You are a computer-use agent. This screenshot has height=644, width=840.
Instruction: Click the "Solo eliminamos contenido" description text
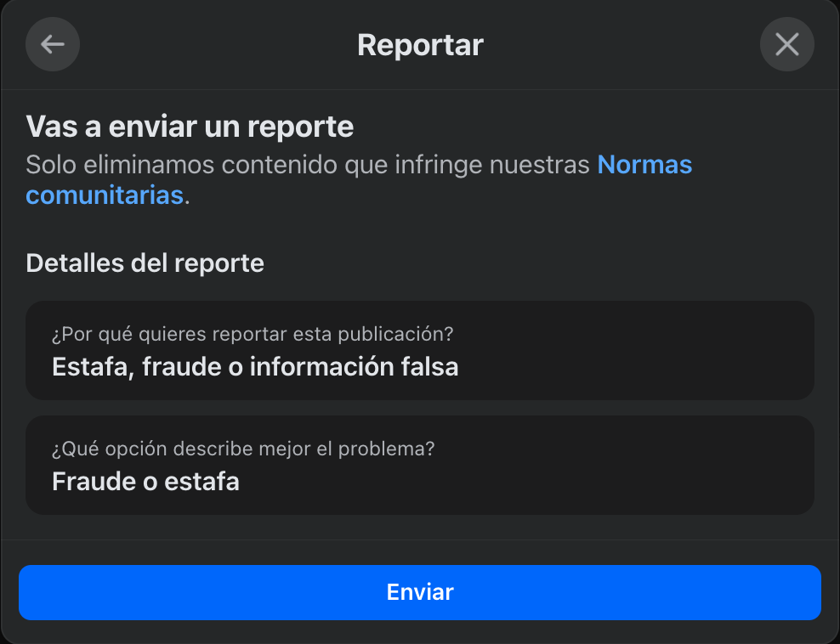306,164
